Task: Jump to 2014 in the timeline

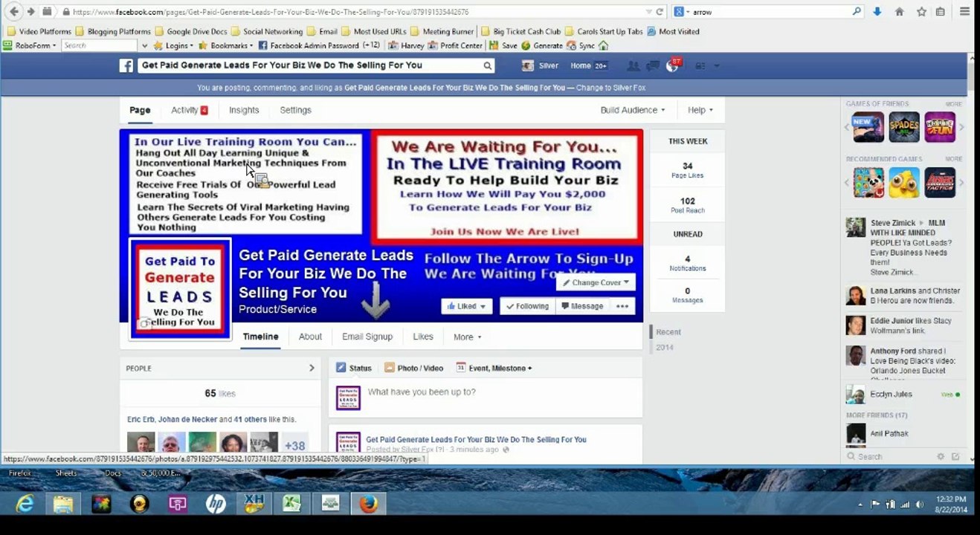Action: point(665,348)
